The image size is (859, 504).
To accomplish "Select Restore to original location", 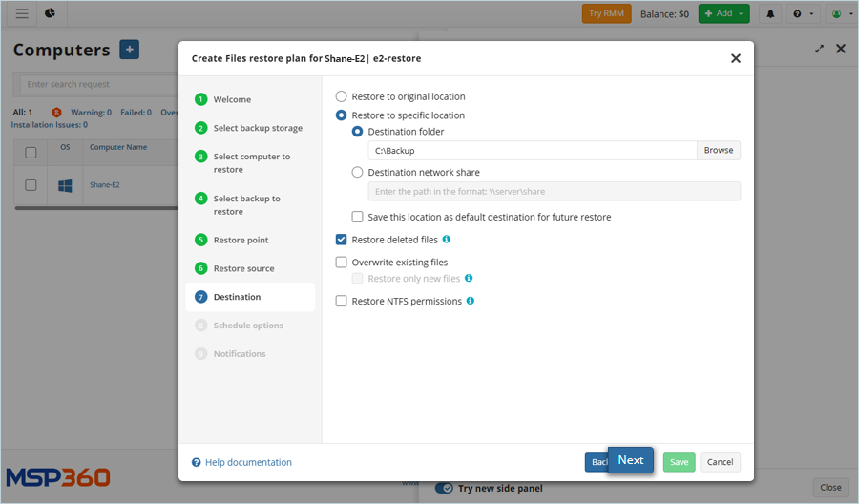I will pos(342,96).
